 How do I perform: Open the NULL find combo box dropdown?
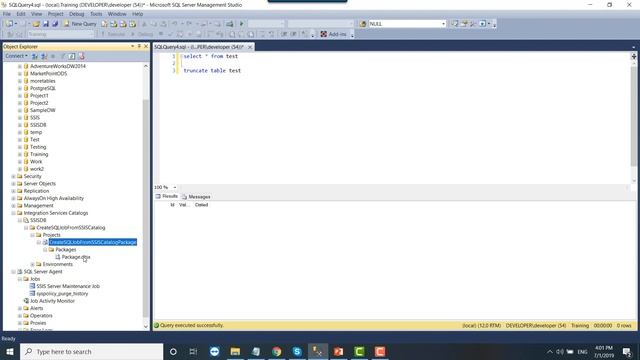tap(443, 24)
